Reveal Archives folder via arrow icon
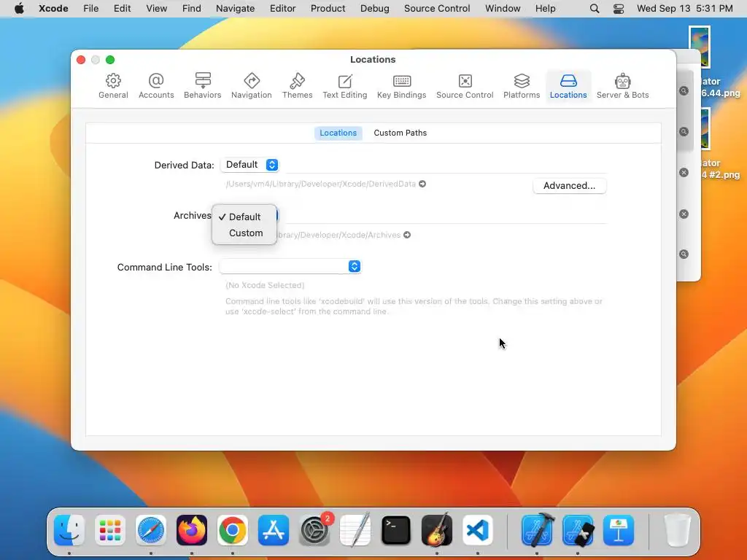 tap(407, 235)
